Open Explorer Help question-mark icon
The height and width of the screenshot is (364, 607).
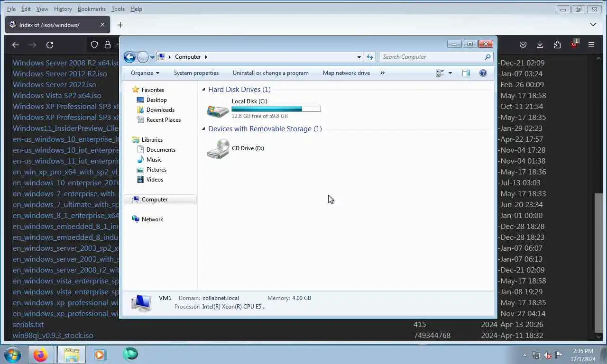tap(483, 73)
